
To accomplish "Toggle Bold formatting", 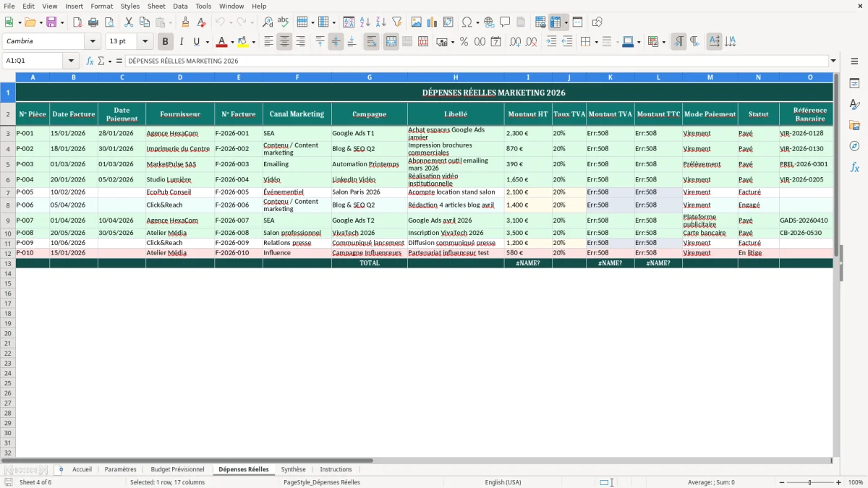I will [x=165, y=42].
